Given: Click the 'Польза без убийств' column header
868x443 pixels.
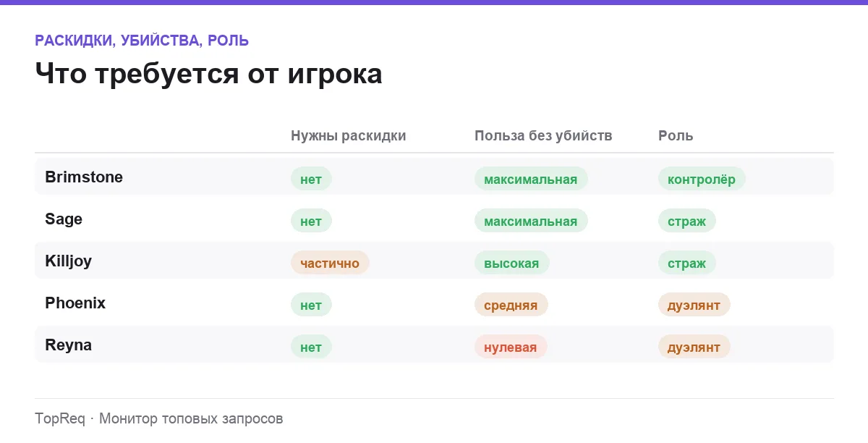Looking at the screenshot, I should click(543, 135).
